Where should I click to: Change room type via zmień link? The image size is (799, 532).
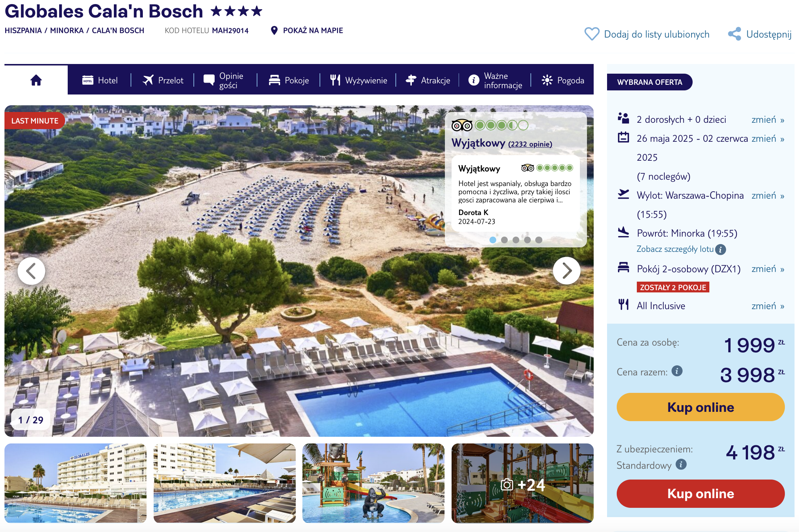pos(768,269)
